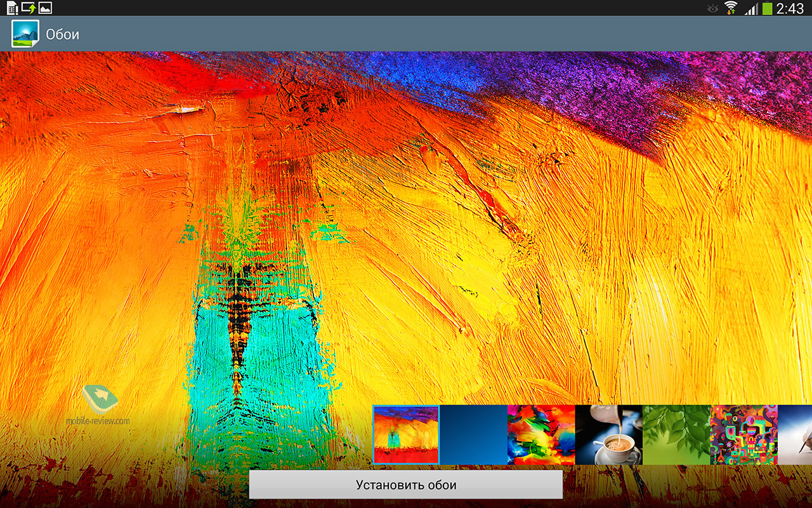This screenshot has height=508, width=812.
Task: Select the solid dark blue wallpaper thumbnail
Action: 474,435
